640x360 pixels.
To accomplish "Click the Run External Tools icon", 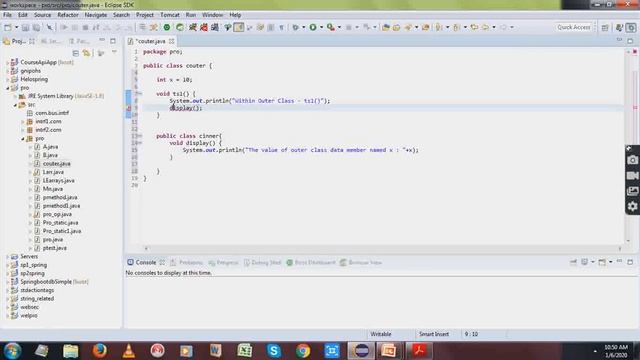I will point(331,27).
